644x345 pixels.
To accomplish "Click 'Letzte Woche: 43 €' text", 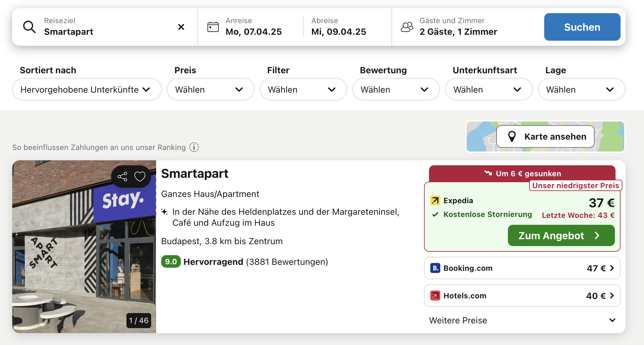I will point(578,215).
